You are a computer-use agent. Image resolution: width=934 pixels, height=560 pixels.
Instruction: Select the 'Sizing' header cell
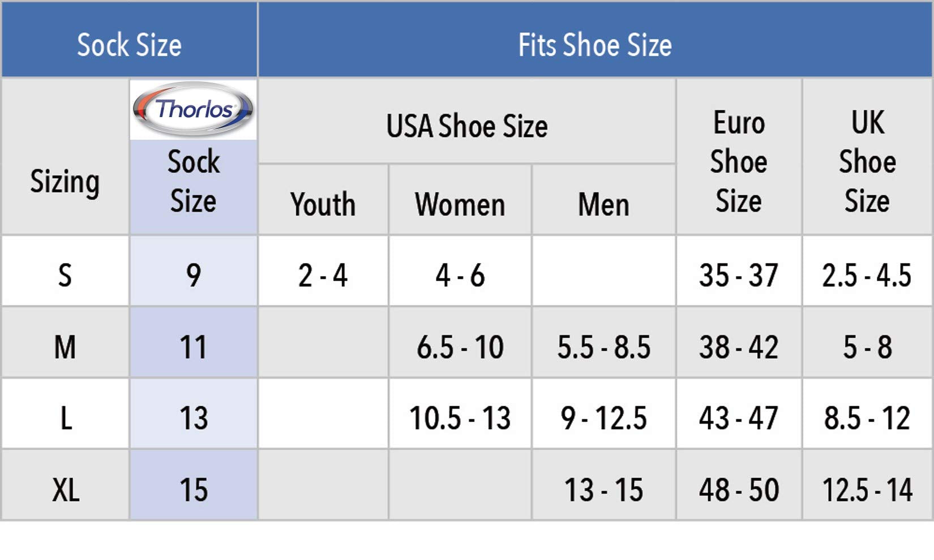[x=65, y=181]
